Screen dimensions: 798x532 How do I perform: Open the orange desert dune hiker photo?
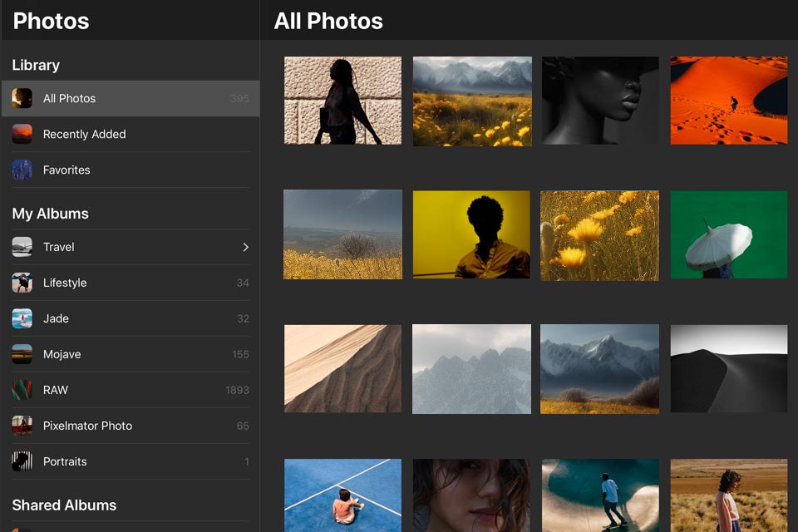[x=729, y=101]
